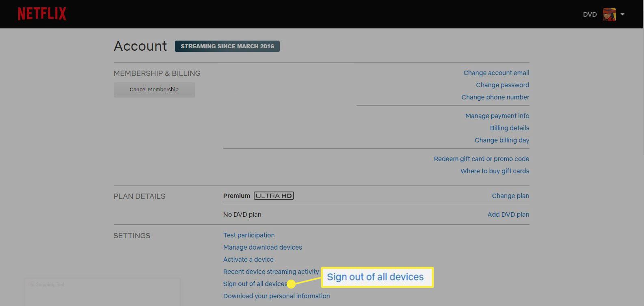Click the Change plan link
Viewport: 644px width, 306px height.
pos(510,196)
